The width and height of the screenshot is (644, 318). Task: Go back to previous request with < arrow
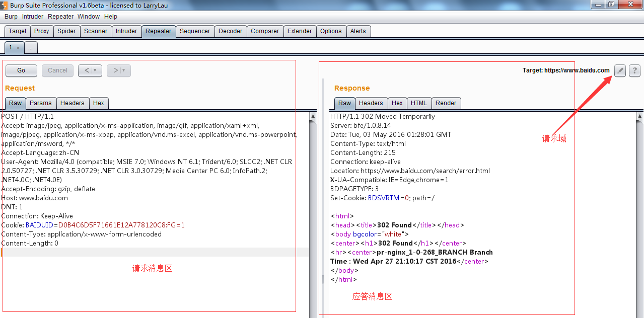86,70
